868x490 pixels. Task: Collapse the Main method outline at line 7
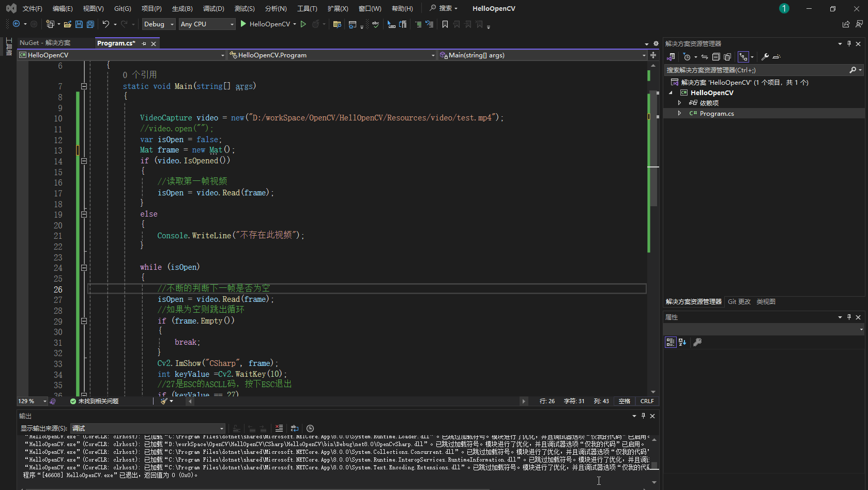pyautogui.click(x=84, y=86)
